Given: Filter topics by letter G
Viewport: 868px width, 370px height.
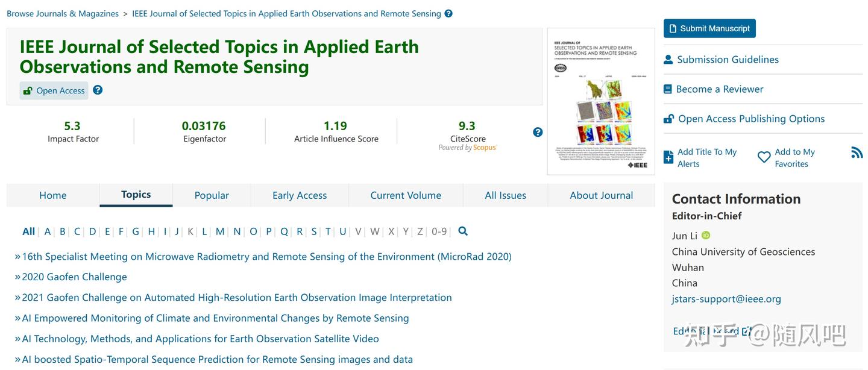Looking at the screenshot, I should click(136, 231).
